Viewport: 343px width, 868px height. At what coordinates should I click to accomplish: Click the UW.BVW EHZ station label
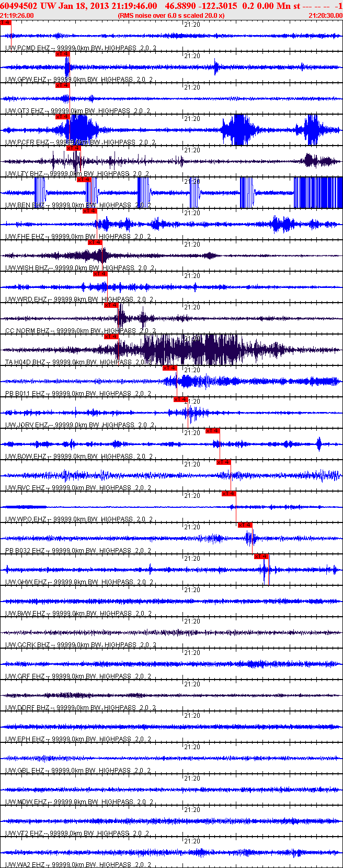tap(26, 614)
